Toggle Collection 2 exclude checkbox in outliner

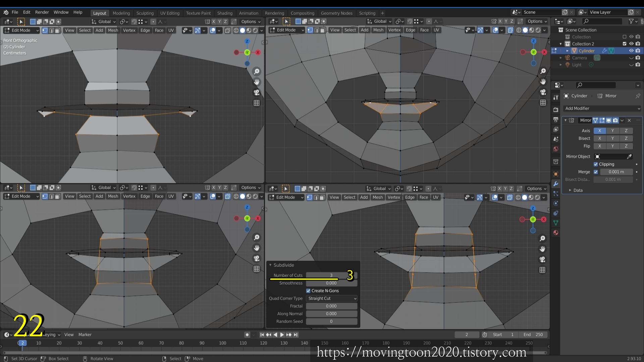625,44
